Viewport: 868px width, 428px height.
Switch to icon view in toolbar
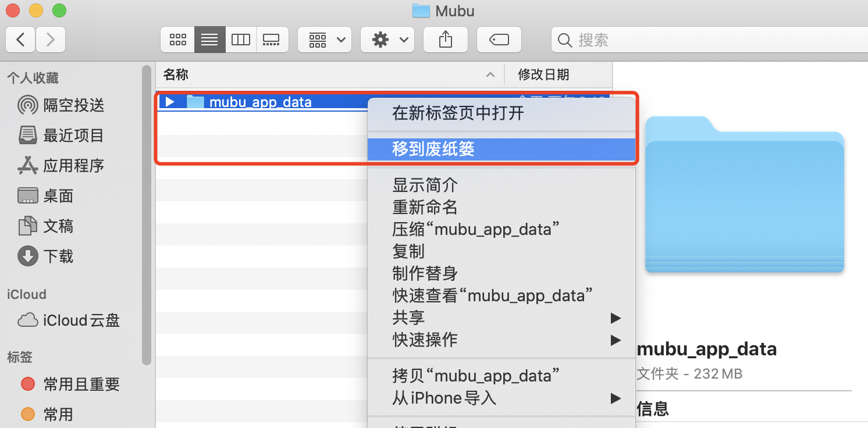point(177,40)
